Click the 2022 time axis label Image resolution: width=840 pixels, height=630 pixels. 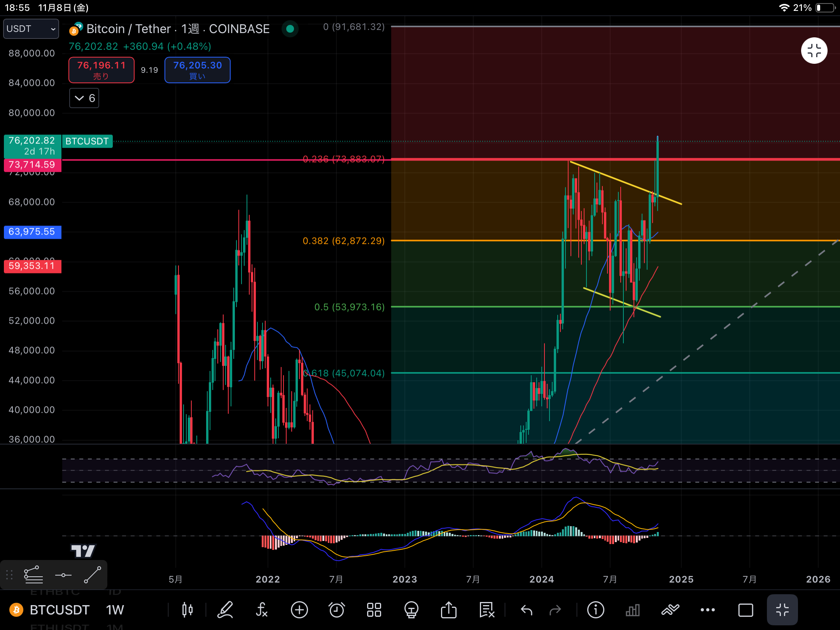tap(268, 579)
